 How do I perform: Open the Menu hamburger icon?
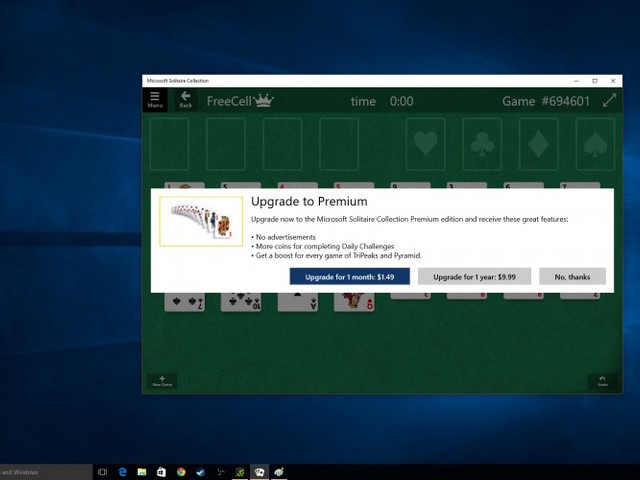click(x=155, y=100)
